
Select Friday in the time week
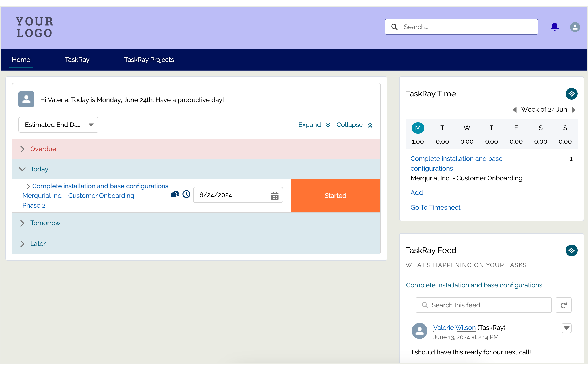point(516,128)
